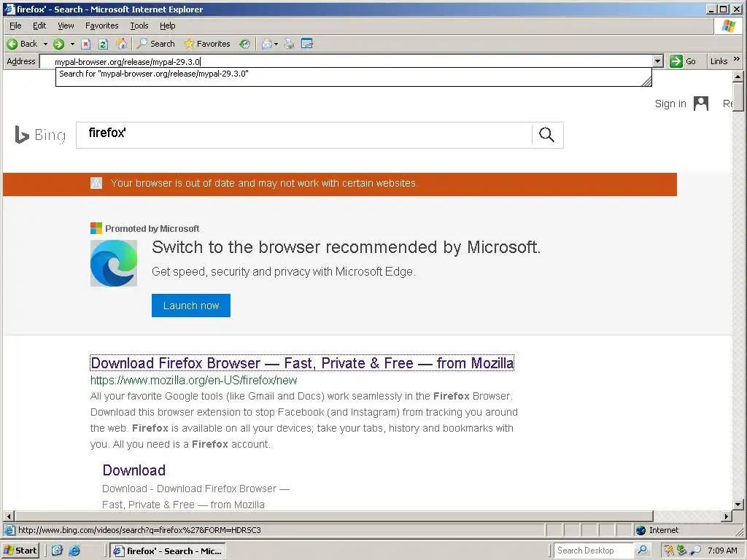Stop loading with the Stop icon

pos(86,44)
